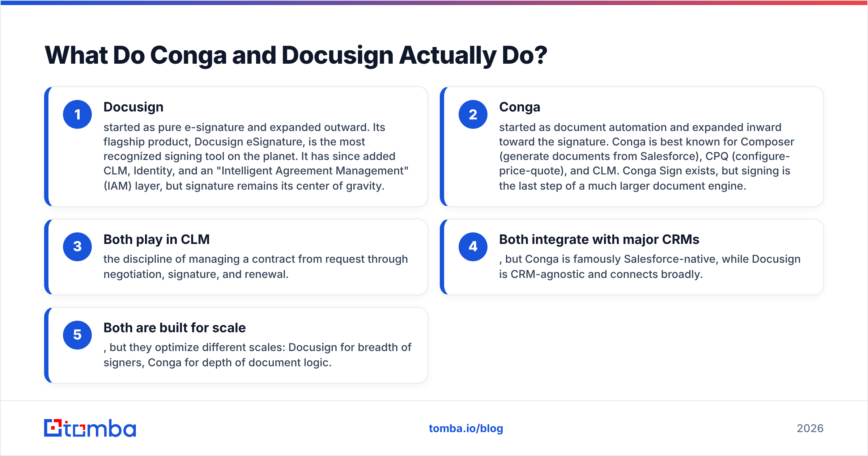Image resolution: width=868 pixels, height=456 pixels.
Task: Click the tomba logo
Action: tap(90, 428)
